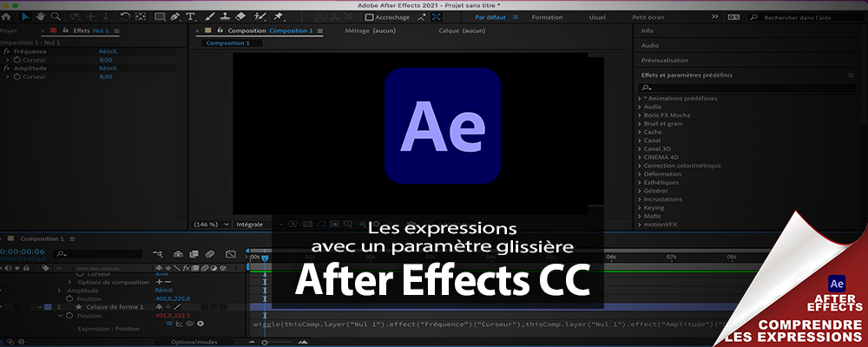Click Réinit. for Amplitude in timeline
Image resolution: width=868 pixels, height=347 pixels.
(164, 290)
